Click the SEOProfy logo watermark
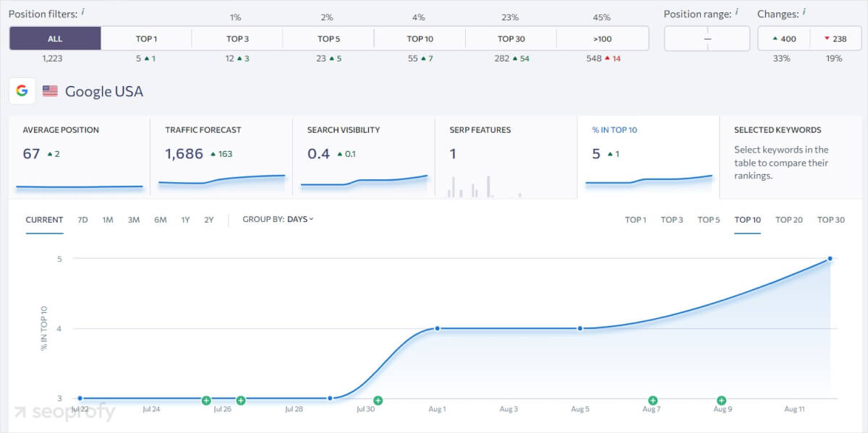 click(61, 412)
